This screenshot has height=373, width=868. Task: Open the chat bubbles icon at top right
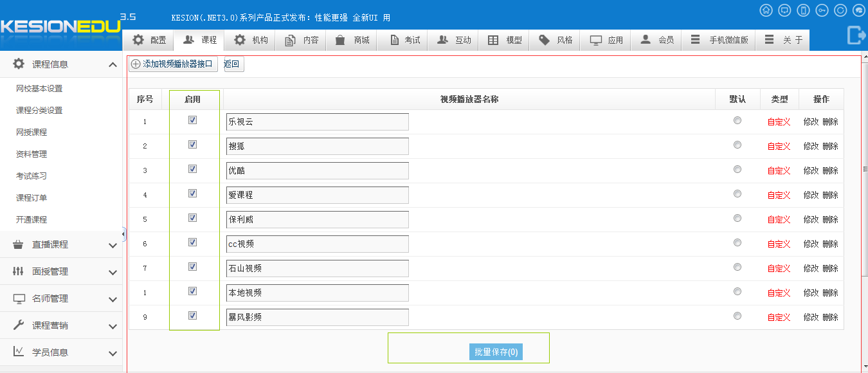click(x=858, y=10)
